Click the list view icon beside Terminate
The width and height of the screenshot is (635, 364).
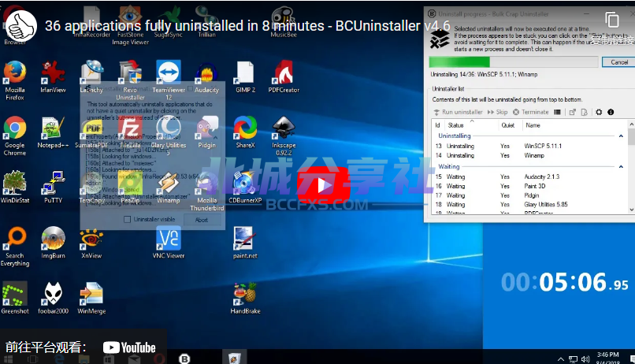557,112
